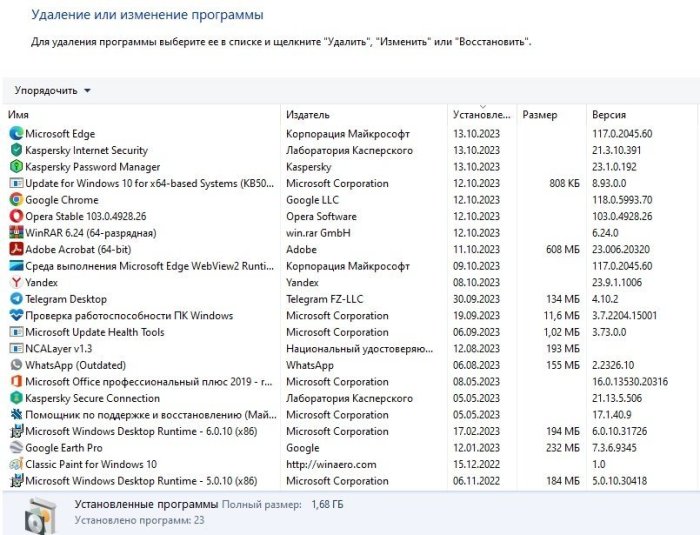Click publisher Google LLC cell
This screenshot has width=700, height=535.
tap(312, 200)
